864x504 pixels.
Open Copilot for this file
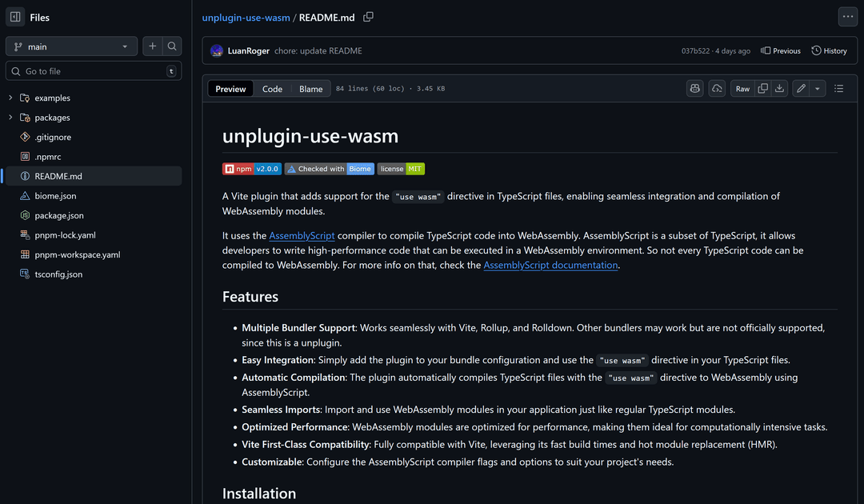(694, 88)
